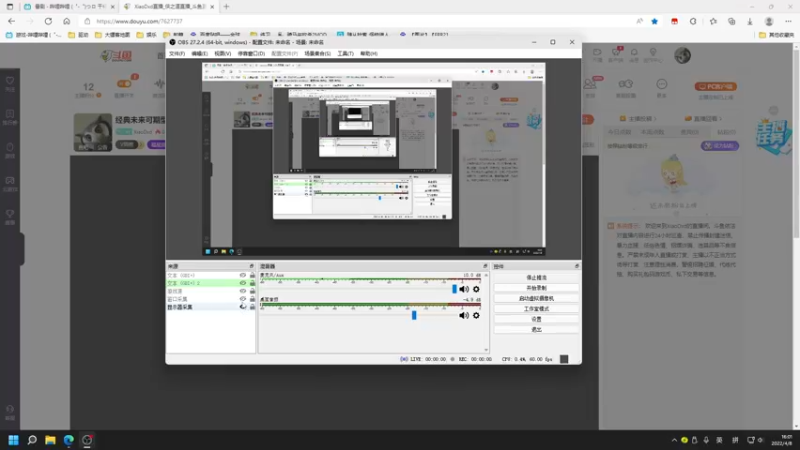
Task: Click REC status indicator dot
Action: coord(453,359)
